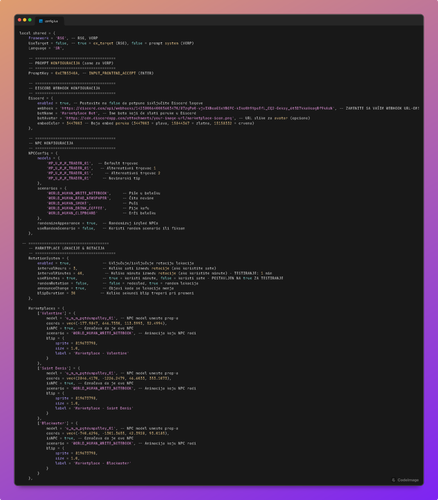Click the 'MARKETPLACE LOKACIJE & ROTACIJA' comment header
Image resolution: width=438 pixels, height=500 pixels.
(x=67, y=248)
